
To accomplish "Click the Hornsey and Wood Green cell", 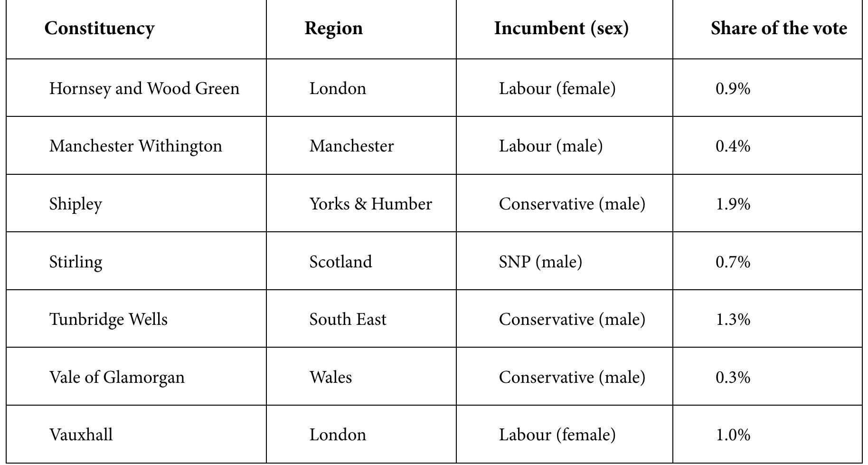I will point(144,89).
